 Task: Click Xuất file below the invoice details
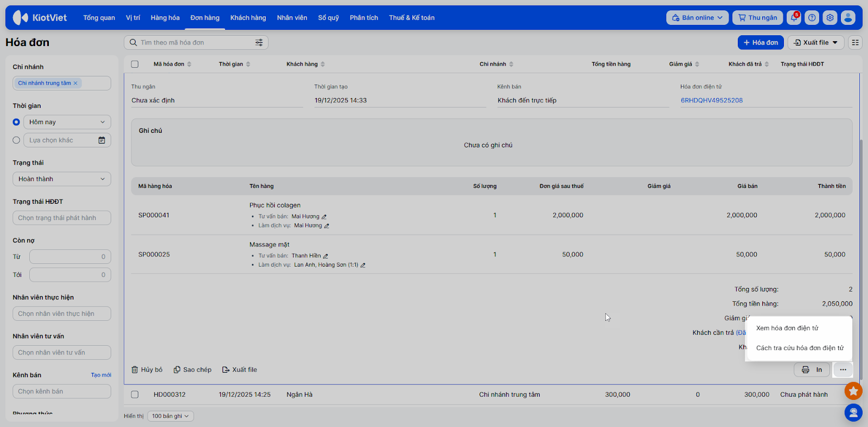coord(240,370)
